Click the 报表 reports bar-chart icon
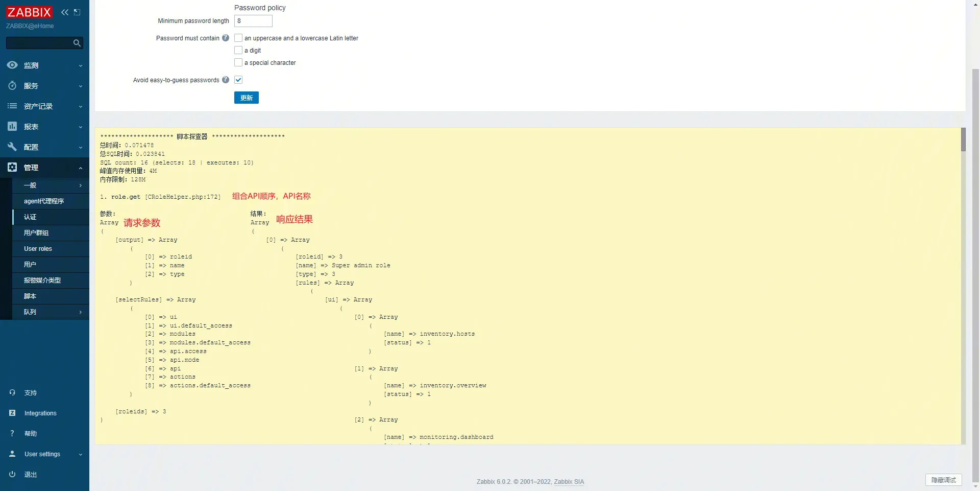The image size is (980, 491). click(x=12, y=127)
